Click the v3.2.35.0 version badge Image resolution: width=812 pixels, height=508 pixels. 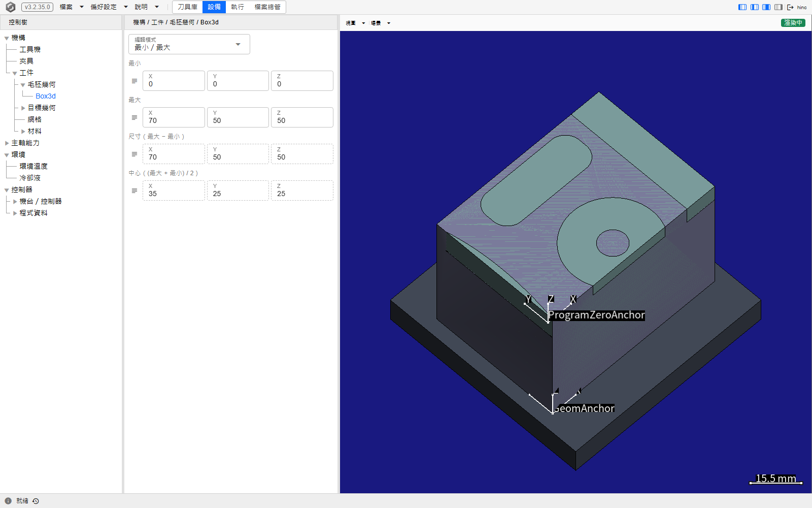point(38,7)
